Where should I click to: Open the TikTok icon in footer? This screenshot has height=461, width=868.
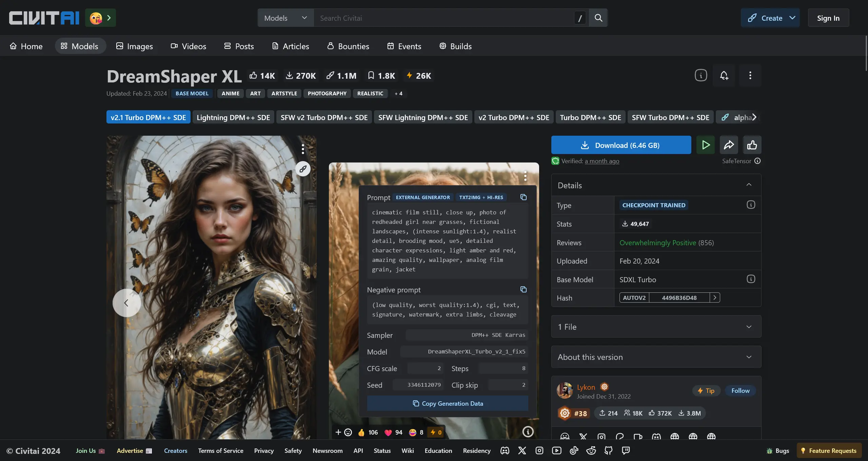[x=574, y=450]
